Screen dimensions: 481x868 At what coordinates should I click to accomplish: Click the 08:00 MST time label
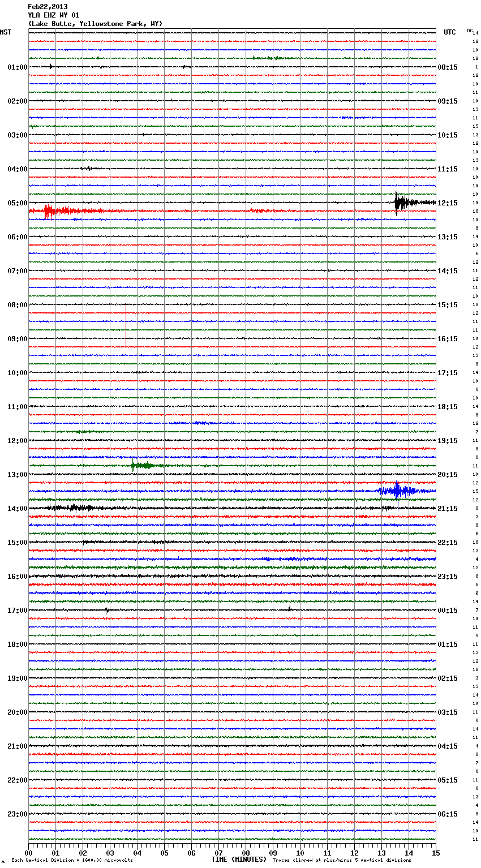[x=18, y=305]
